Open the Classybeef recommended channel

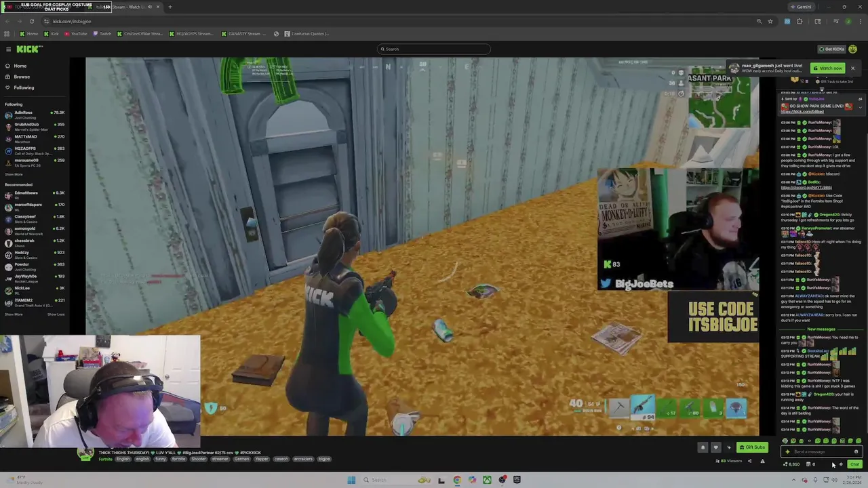tap(35, 219)
